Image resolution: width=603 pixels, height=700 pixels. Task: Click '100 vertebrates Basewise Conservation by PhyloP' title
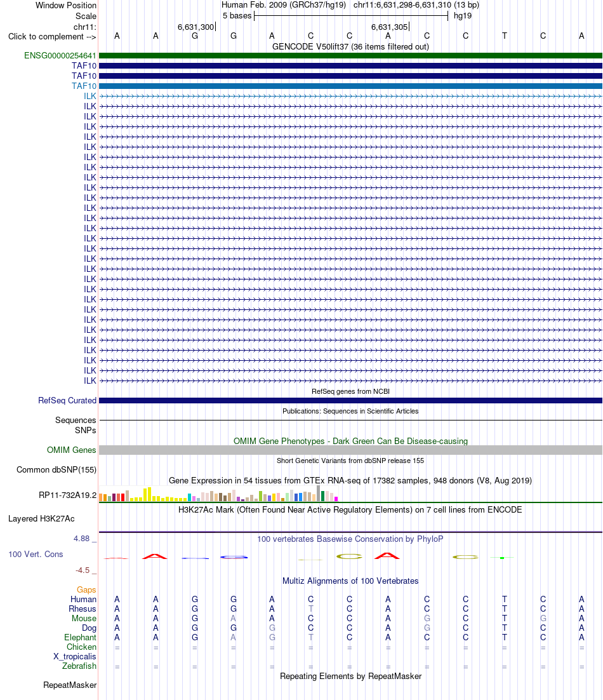[350, 539]
